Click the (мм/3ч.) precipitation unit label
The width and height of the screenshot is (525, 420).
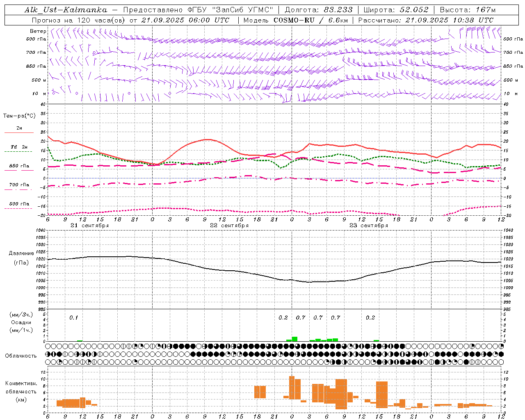[x=21, y=315]
